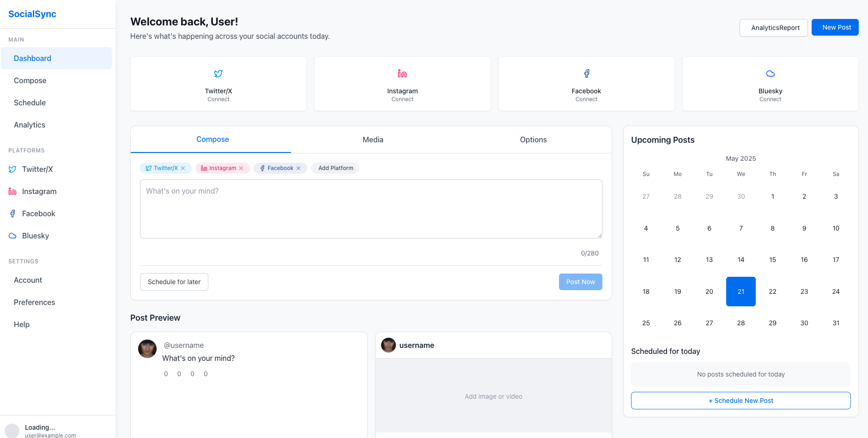Click the Bluesky icon on the connect card
Screen dimensions: 868x438
pyautogui.click(x=770, y=73)
